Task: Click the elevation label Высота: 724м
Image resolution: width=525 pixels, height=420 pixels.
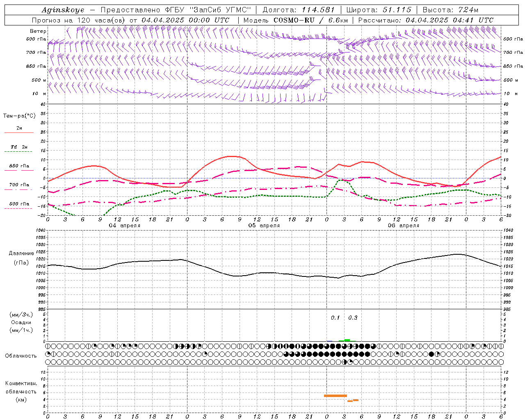Action: (x=450, y=10)
